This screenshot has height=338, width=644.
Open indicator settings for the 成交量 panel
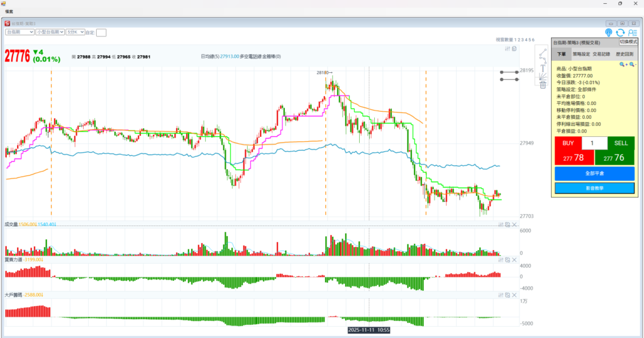point(500,224)
